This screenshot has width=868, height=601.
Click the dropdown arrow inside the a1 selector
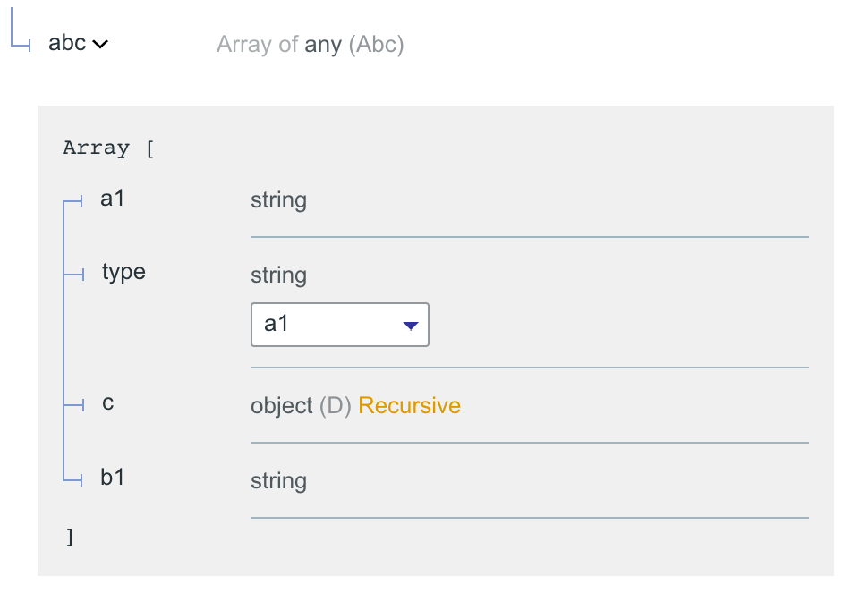[410, 325]
